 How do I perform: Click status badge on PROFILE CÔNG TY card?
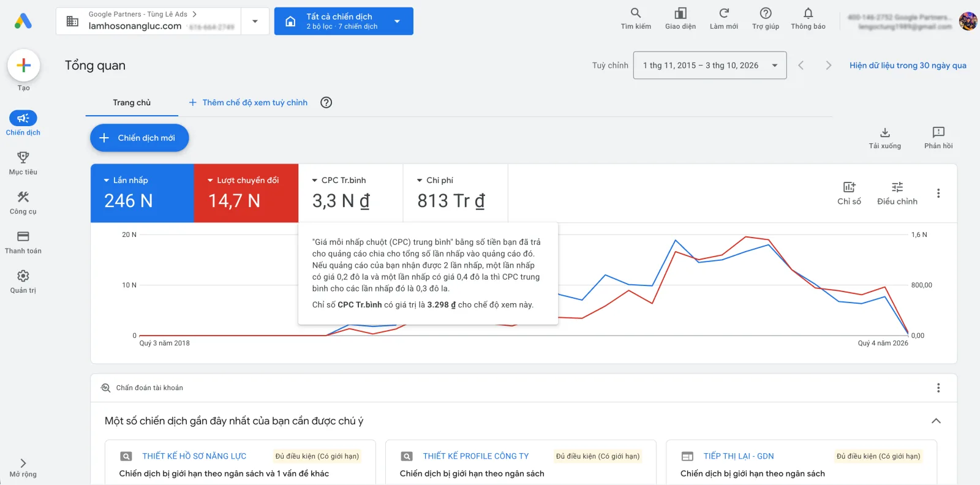(598, 456)
